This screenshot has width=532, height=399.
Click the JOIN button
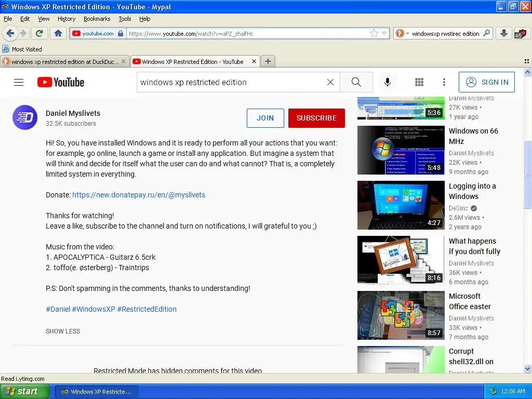(265, 118)
